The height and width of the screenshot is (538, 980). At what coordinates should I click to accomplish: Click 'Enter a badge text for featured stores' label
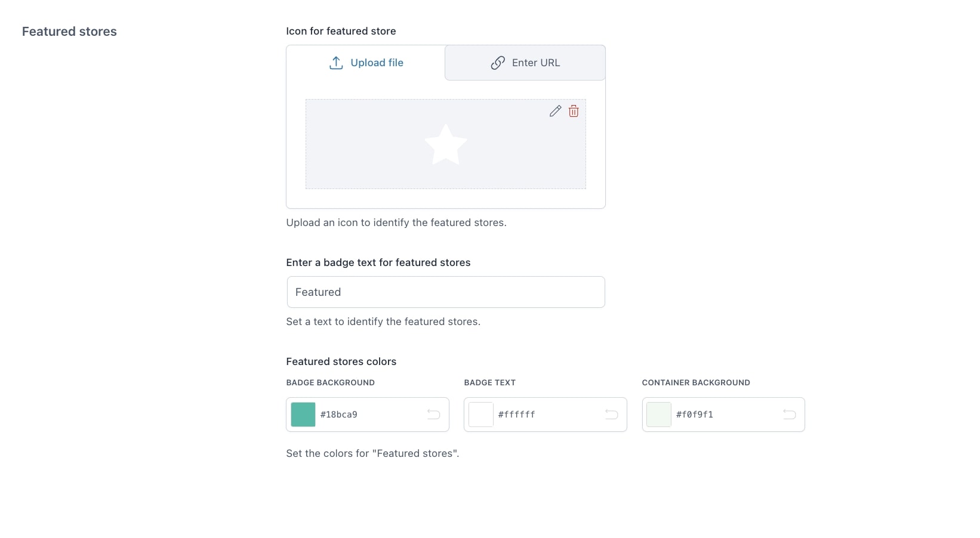378,262
